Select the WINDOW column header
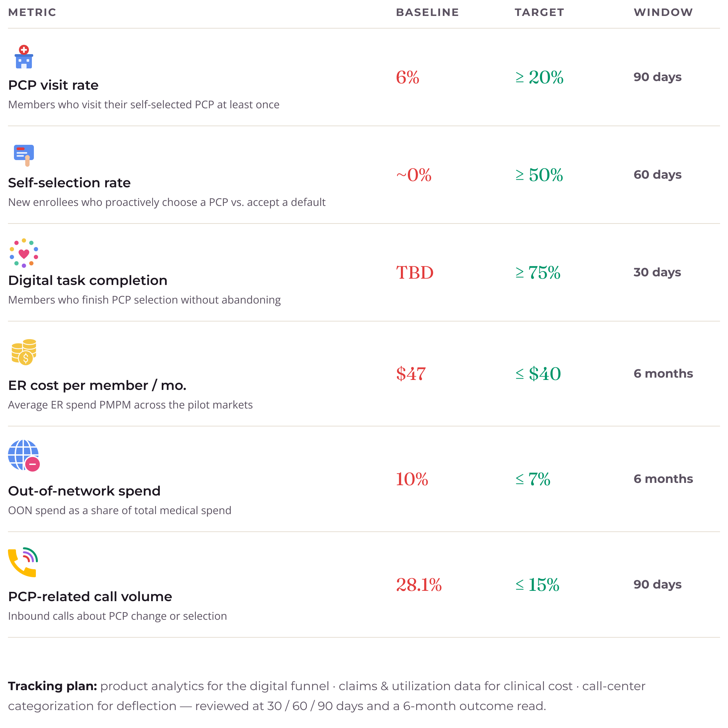728x728 pixels. 663,12
